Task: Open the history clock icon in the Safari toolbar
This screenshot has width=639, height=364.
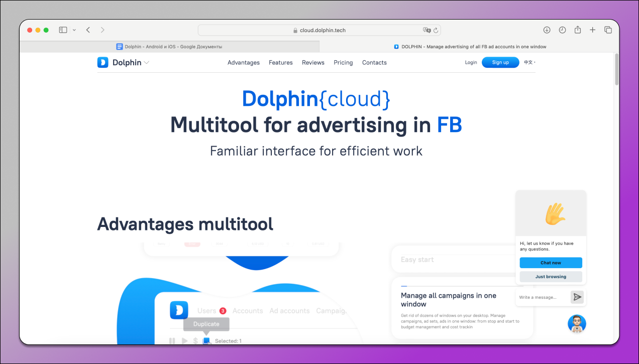Action: click(562, 30)
